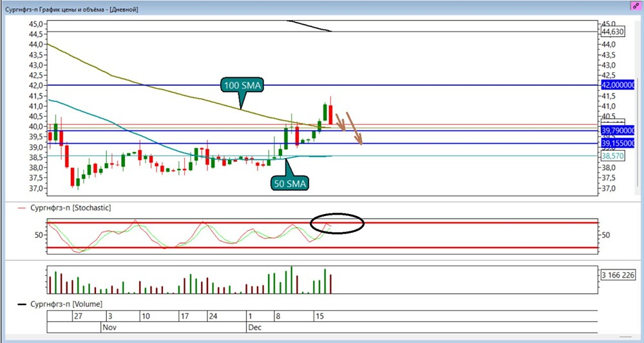
Task: Click date '27' on the time axis
Action: tap(79, 317)
